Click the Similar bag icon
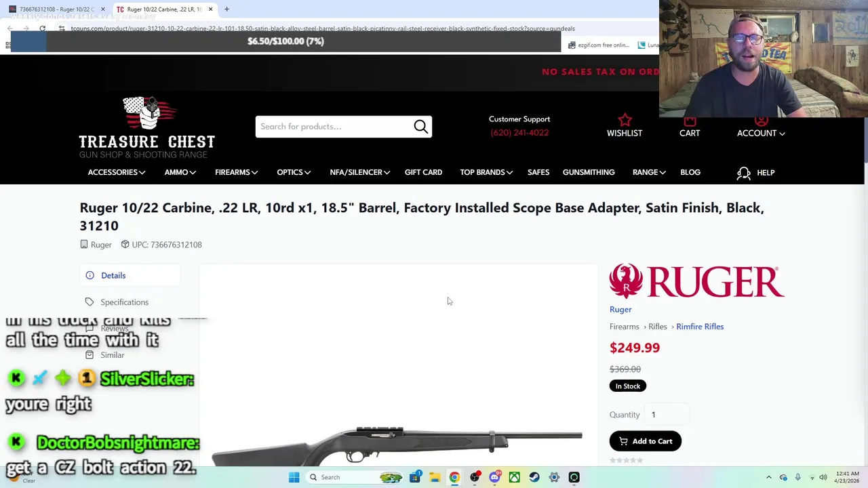 coord(90,355)
